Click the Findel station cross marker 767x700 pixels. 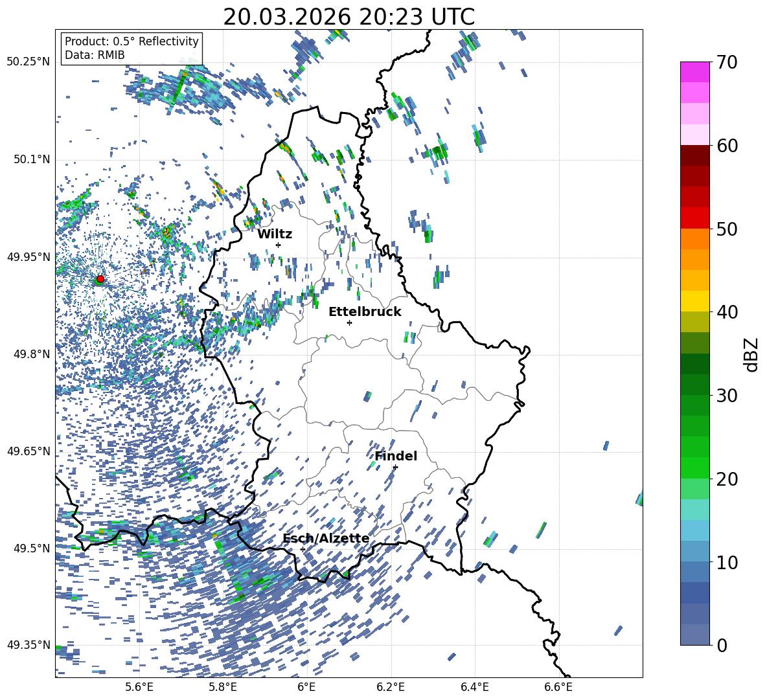[x=395, y=467]
